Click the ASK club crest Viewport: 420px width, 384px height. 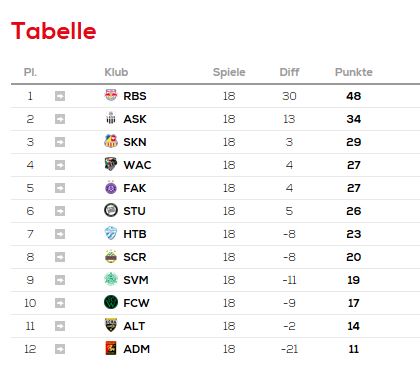[x=111, y=118]
